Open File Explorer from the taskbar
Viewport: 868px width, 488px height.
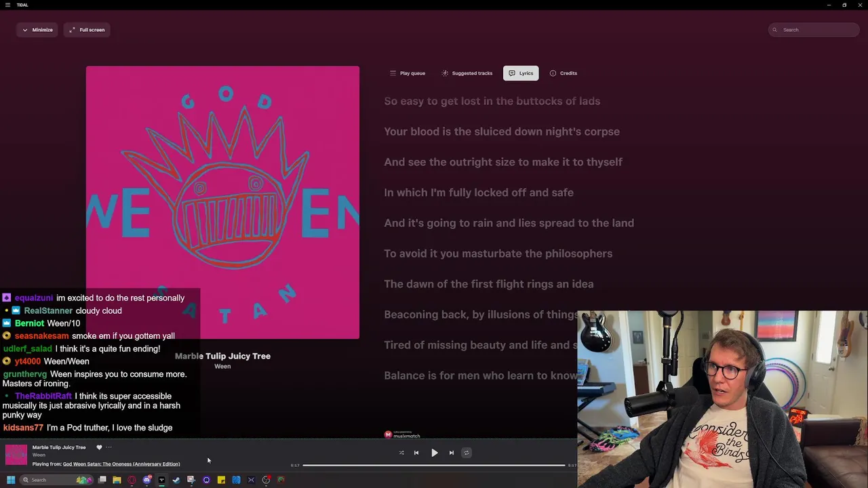point(117,480)
